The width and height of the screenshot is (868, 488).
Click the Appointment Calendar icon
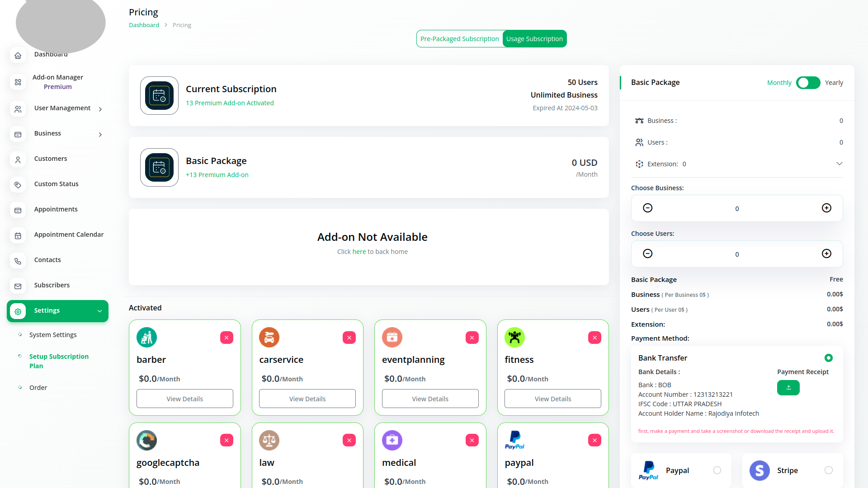click(18, 236)
